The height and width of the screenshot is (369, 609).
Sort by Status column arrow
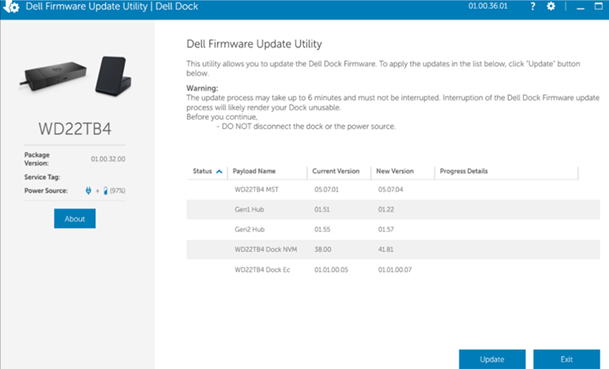[x=219, y=171]
